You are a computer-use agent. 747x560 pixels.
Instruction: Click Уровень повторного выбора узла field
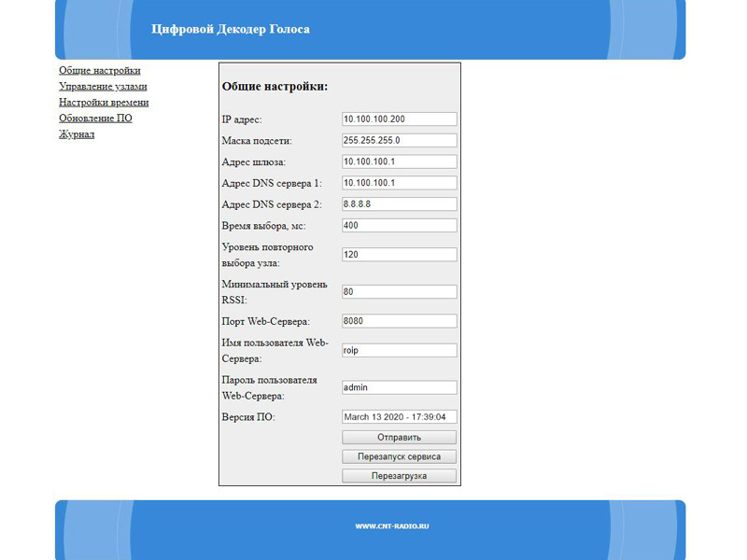tap(400, 255)
